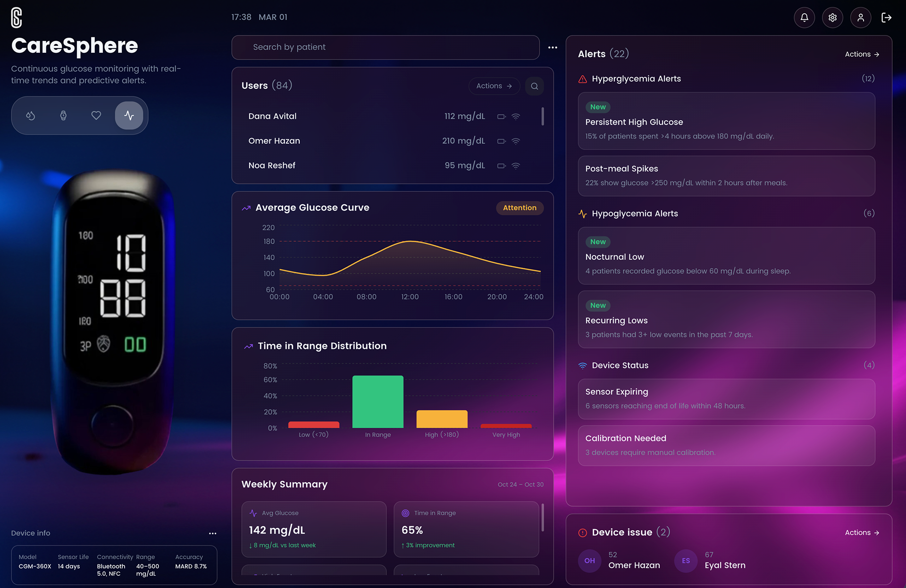Click the search icon in Users panel
The width and height of the screenshot is (906, 588).
coord(534,86)
